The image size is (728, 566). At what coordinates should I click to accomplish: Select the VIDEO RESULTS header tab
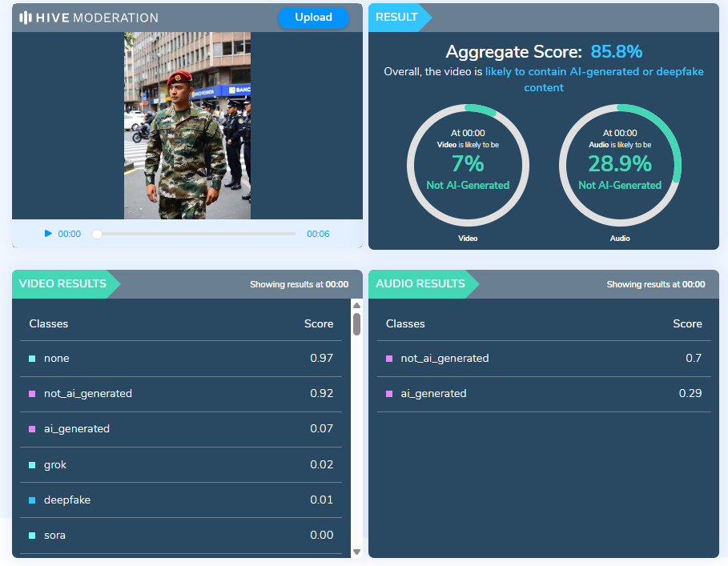[x=62, y=283]
